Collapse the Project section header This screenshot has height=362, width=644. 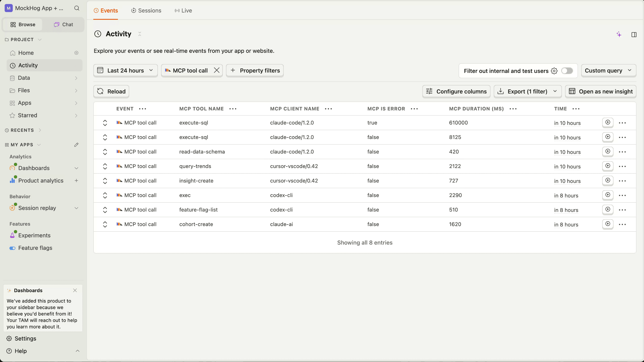[23, 40]
